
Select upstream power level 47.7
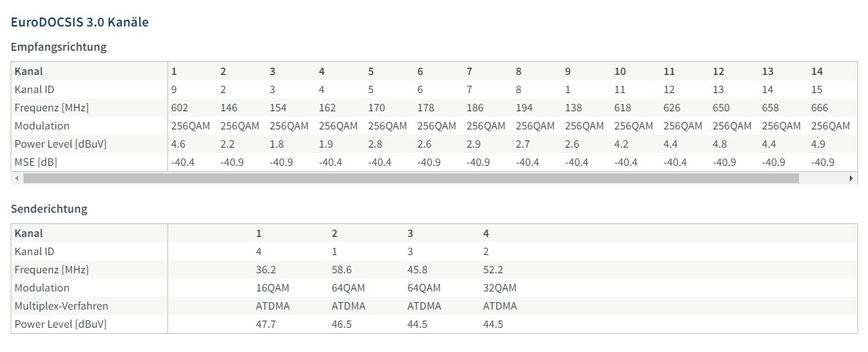click(x=266, y=324)
